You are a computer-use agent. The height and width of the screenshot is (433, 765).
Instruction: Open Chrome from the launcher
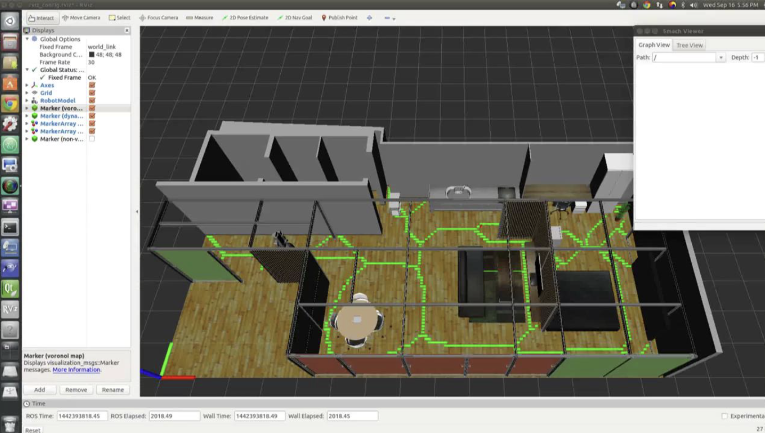(x=10, y=103)
